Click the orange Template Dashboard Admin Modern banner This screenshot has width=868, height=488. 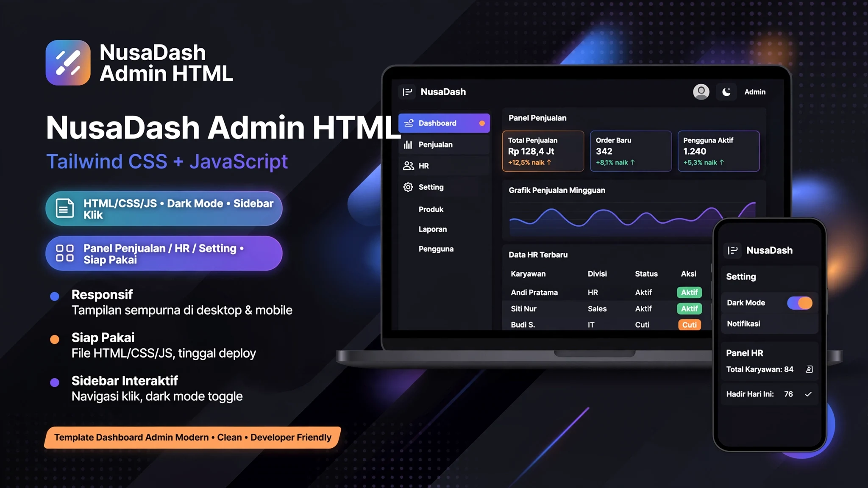pyautogui.click(x=193, y=438)
